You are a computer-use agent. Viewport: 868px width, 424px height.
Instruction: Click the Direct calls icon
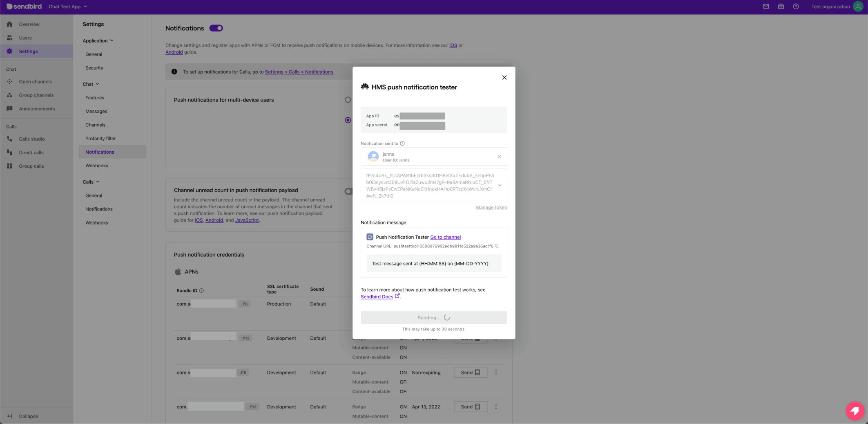click(x=9, y=153)
